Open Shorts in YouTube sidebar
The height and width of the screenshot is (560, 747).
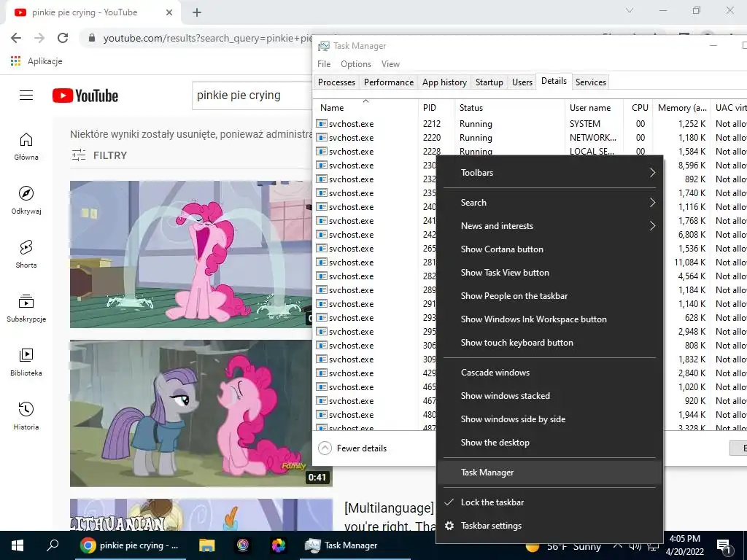(26, 254)
